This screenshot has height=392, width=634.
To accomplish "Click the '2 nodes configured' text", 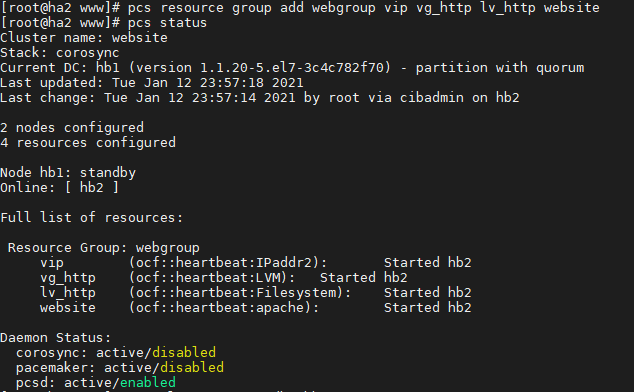I will click(72, 128).
